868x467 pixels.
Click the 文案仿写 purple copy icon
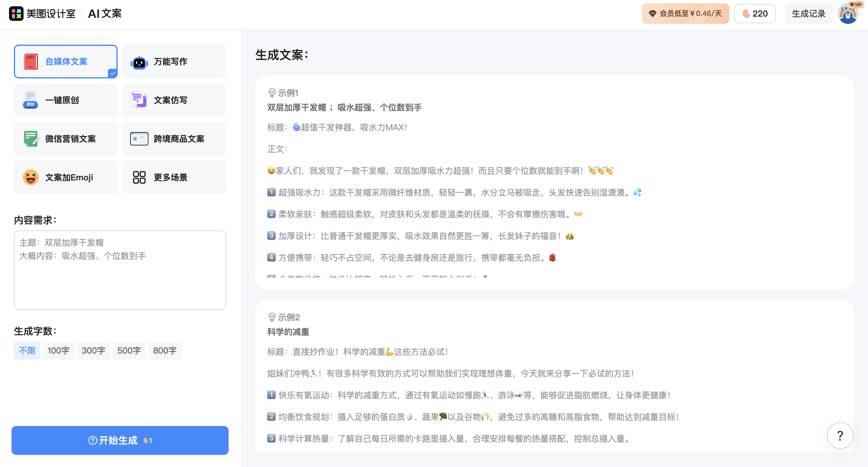click(138, 100)
